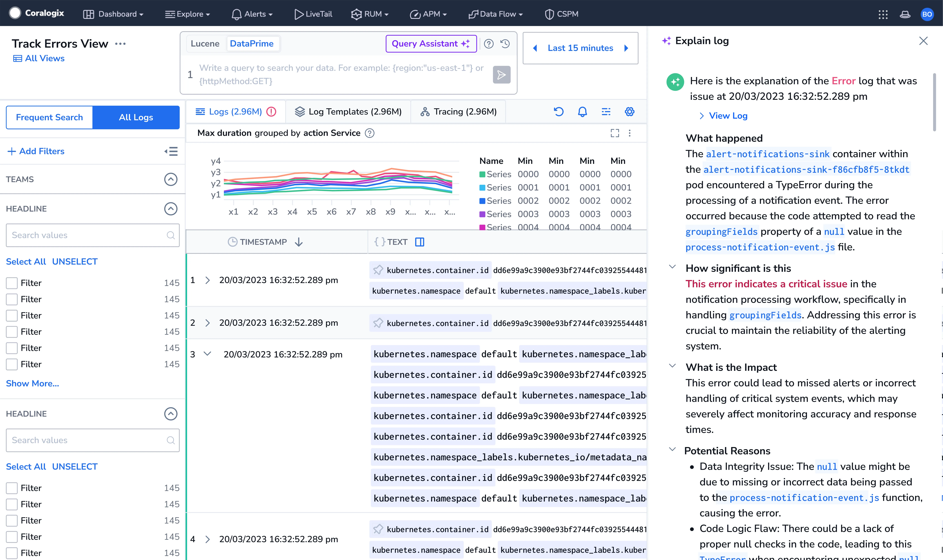The image size is (943, 560).
Task: Check the fifth Filter under first HEADLINE
Action: click(12, 348)
